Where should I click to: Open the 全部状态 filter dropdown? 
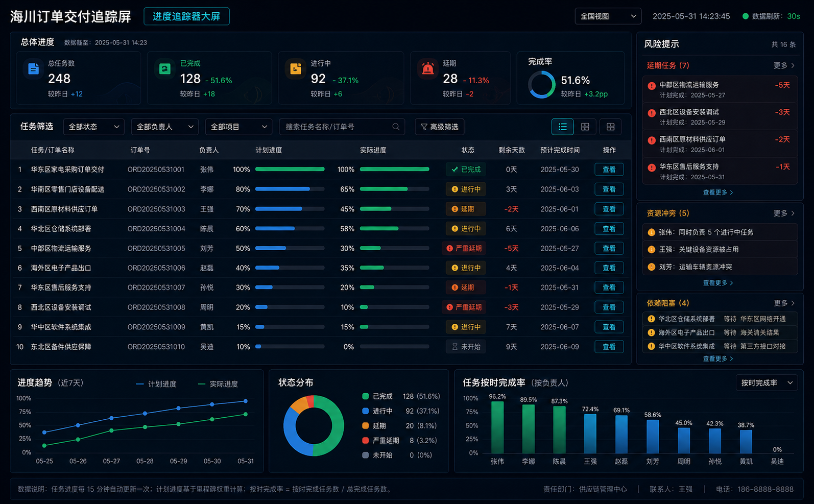pos(93,127)
